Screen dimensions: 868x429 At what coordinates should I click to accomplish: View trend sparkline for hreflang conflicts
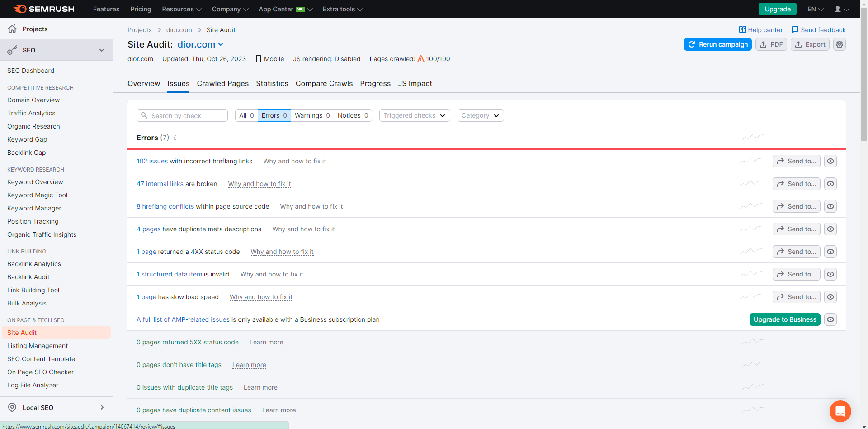click(x=751, y=206)
